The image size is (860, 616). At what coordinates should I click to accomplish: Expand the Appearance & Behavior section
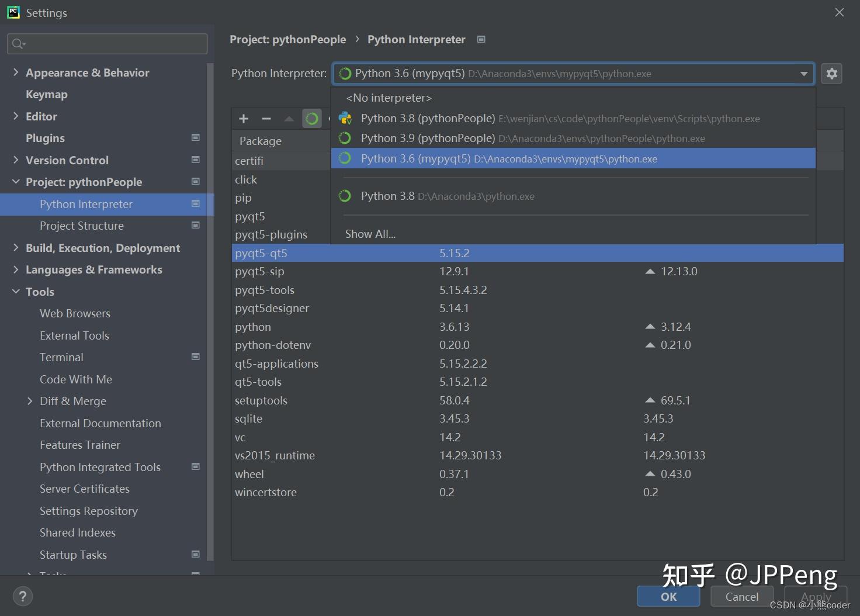pos(16,72)
